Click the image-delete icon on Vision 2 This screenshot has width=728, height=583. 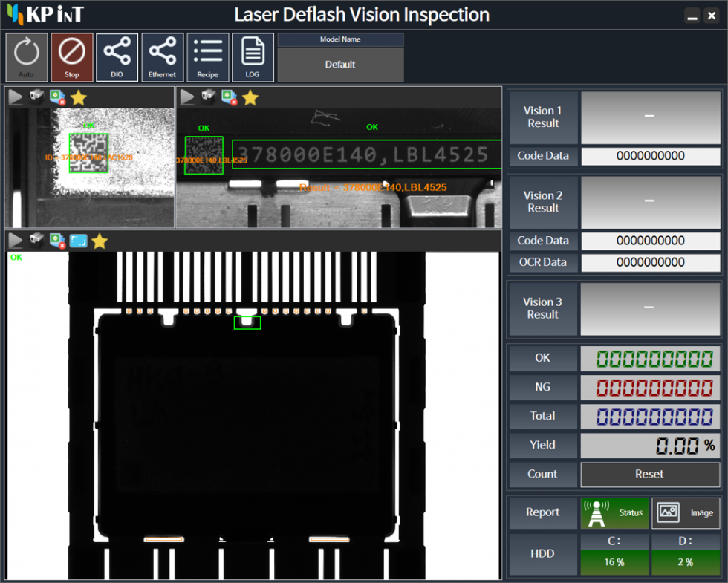coord(229,97)
